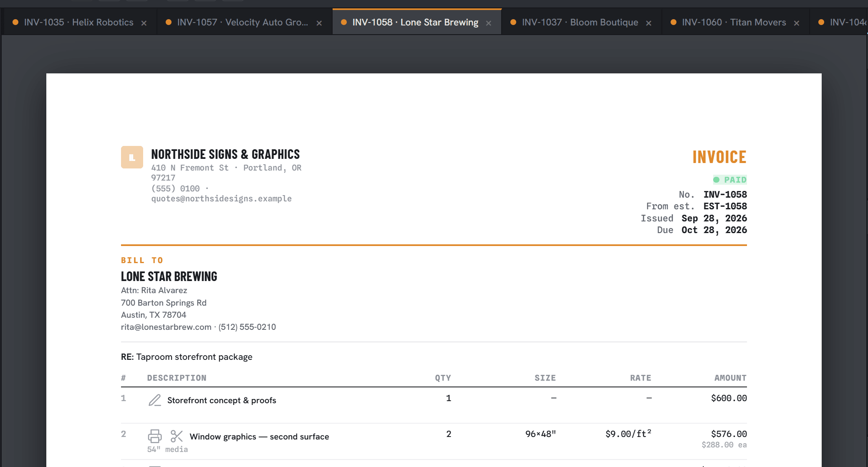868x467 pixels.
Task: Click the unsaved dot on Helix Robotics tab
Action: (x=15, y=22)
